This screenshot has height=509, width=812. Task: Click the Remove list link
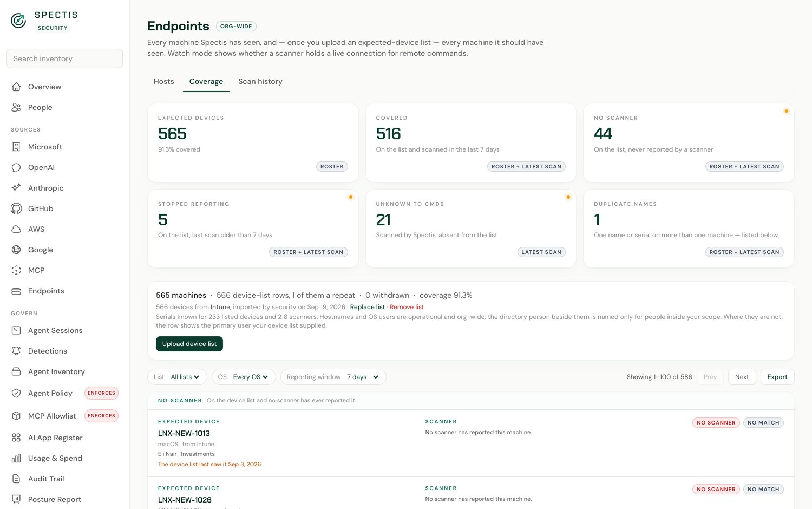(x=407, y=307)
